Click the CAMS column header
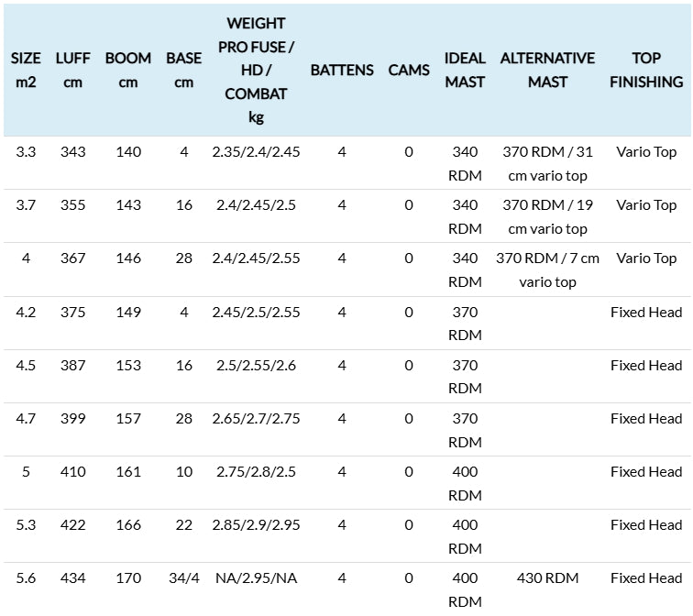This screenshot has width=693, height=616. [409, 70]
